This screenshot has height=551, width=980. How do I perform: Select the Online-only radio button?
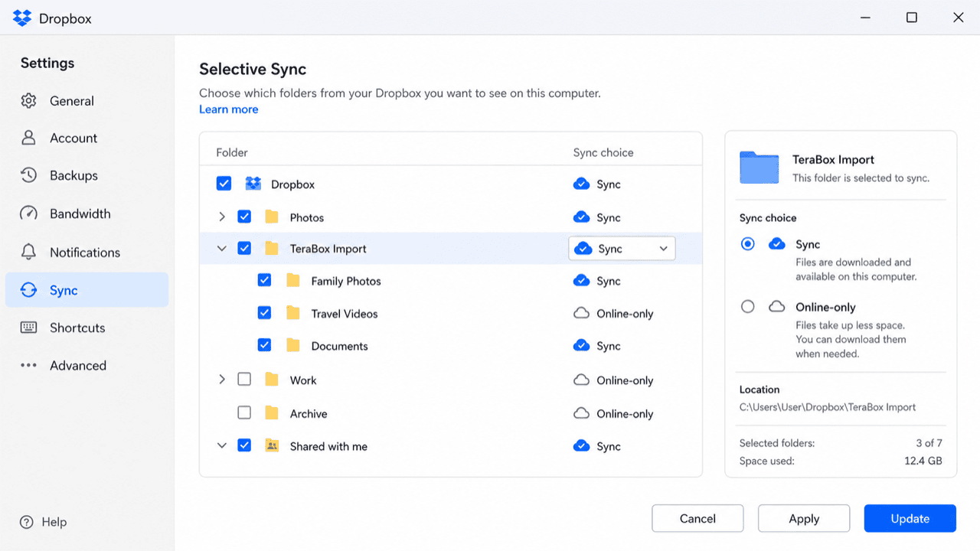(748, 307)
